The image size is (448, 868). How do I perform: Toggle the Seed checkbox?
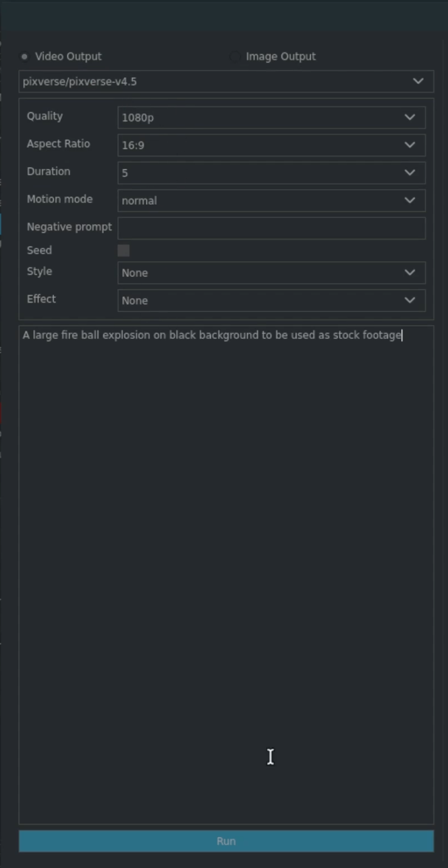pyautogui.click(x=123, y=250)
